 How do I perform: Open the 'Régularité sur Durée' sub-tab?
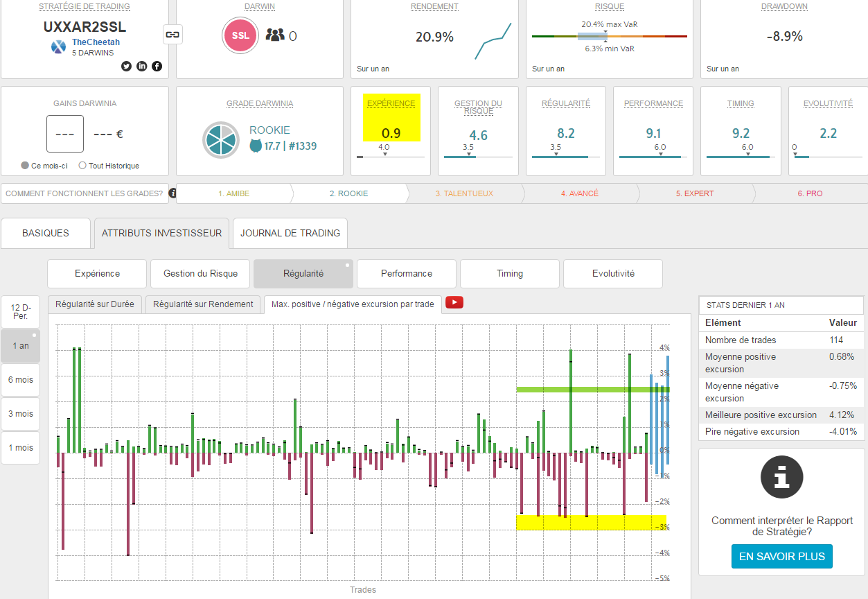pos(96,304)
